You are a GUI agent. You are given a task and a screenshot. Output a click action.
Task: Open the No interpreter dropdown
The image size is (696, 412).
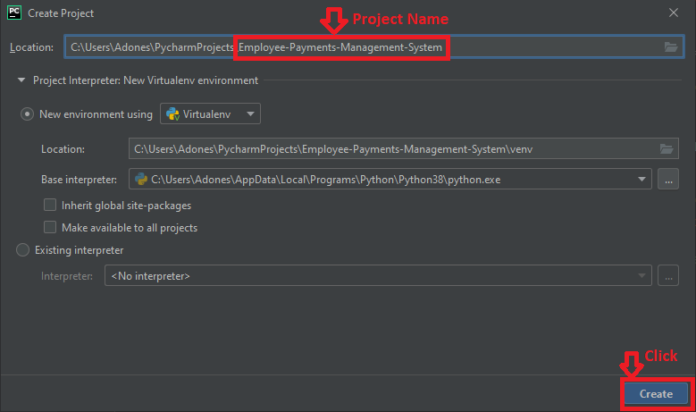click(378, 276)
